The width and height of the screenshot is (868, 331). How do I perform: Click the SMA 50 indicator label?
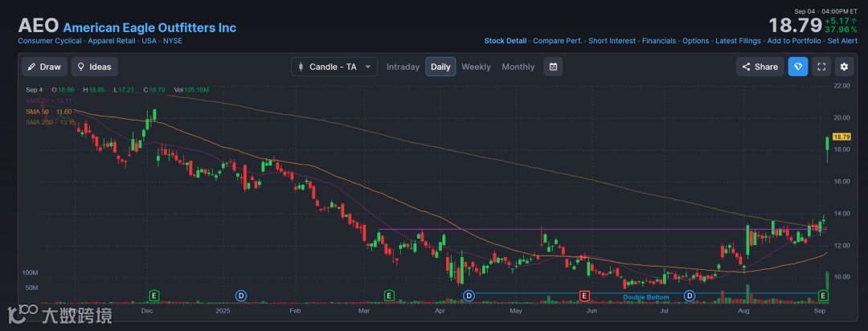(51, 111)
